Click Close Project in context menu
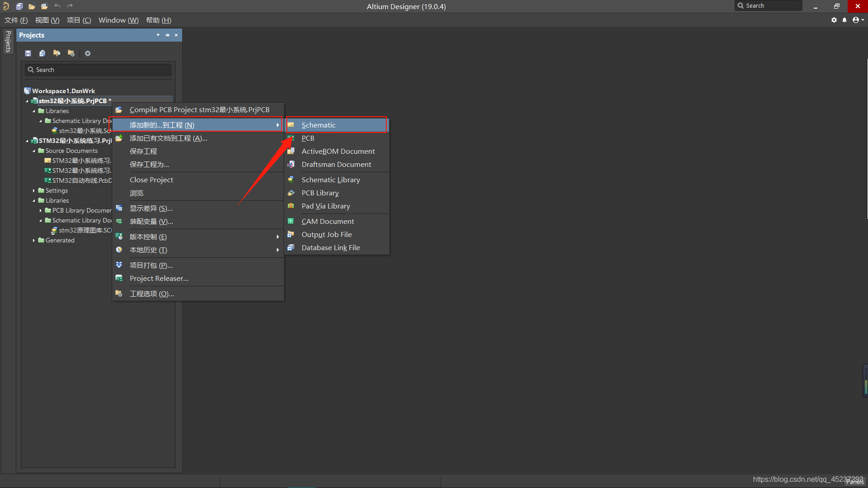This screenshot has width=868, height=488. (151, 180)
